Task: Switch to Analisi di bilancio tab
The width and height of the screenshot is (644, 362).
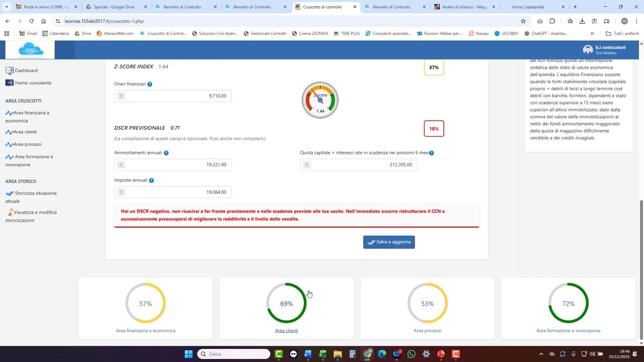Action: (x=464, y=7)
